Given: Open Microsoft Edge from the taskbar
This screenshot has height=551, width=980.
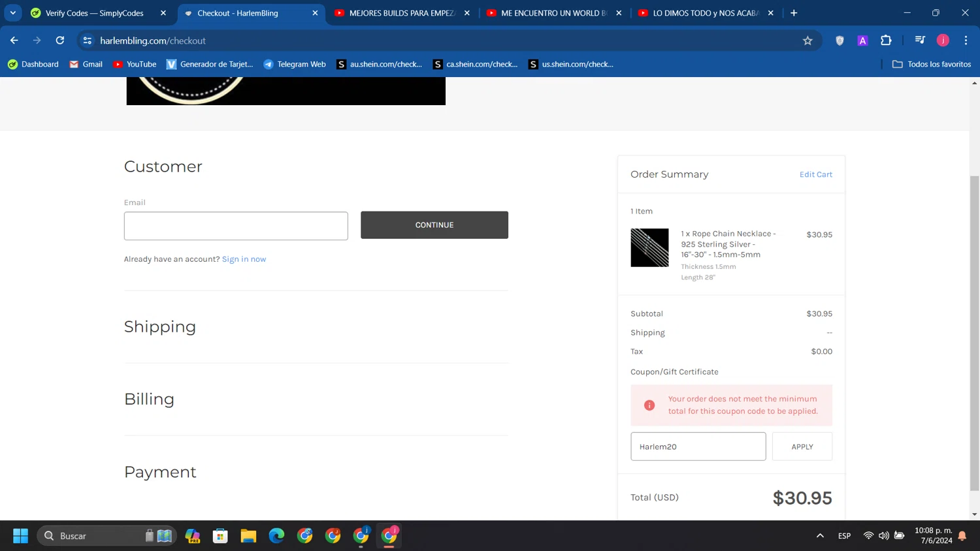Looking at the screenshot, I should [276, 536].
